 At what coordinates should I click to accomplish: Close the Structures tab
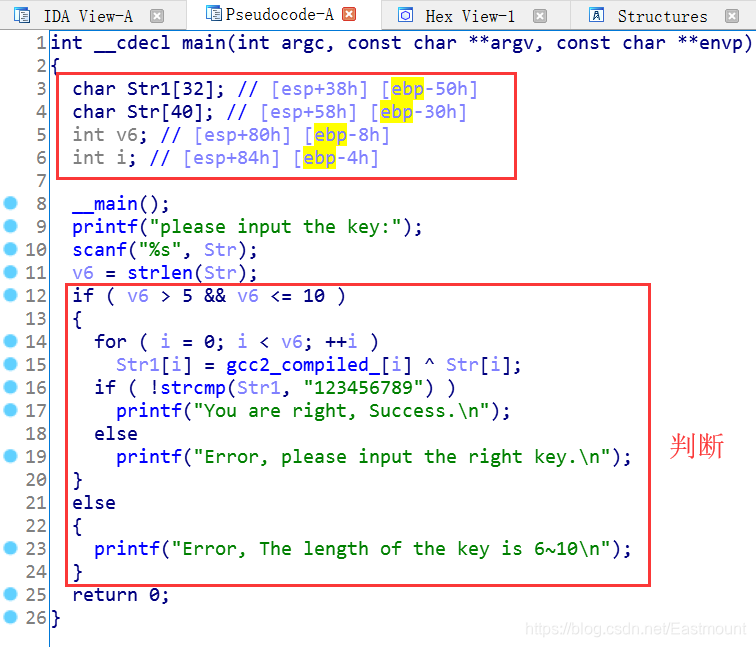click(732, 16)
